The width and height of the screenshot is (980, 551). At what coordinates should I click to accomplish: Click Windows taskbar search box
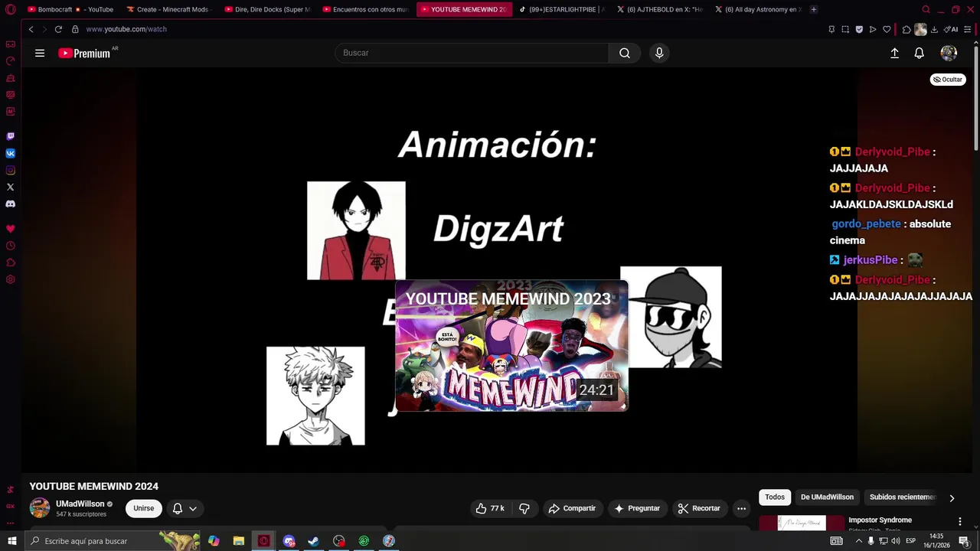click(112, 541)
